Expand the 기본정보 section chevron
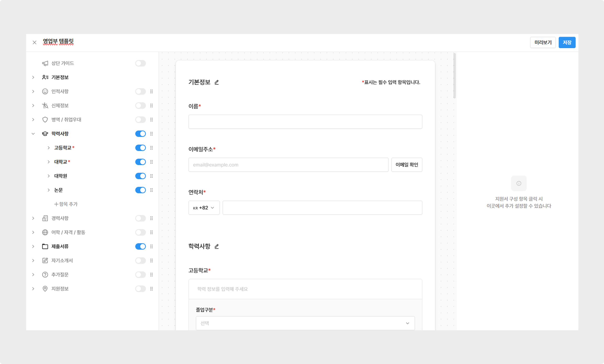 [33, 77]
